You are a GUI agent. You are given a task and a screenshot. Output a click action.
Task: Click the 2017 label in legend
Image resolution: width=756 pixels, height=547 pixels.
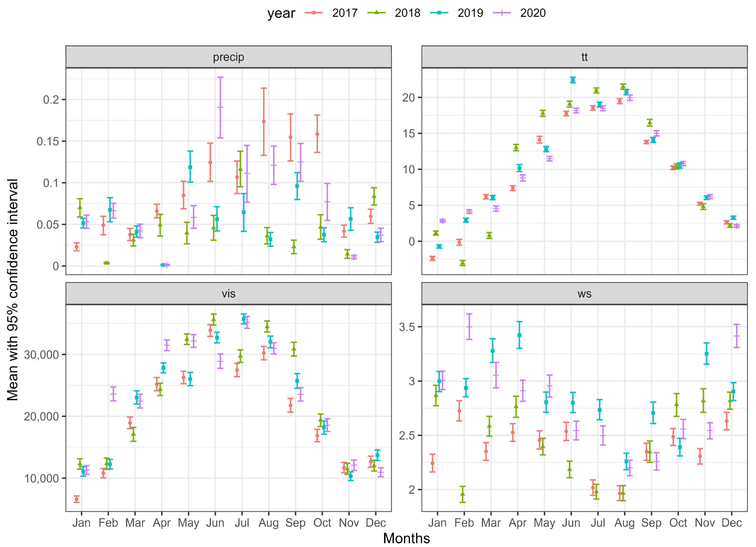pyautogui.click(x=345, y=13)
